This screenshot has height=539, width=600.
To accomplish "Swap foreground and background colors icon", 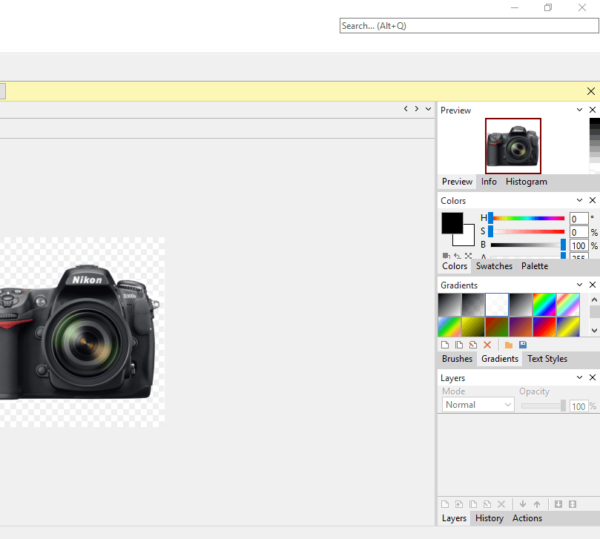I will click(x=457, y=256).
